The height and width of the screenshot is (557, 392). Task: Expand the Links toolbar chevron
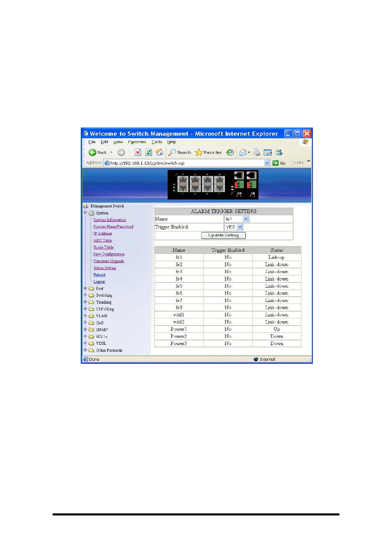(x=309, y=161)
